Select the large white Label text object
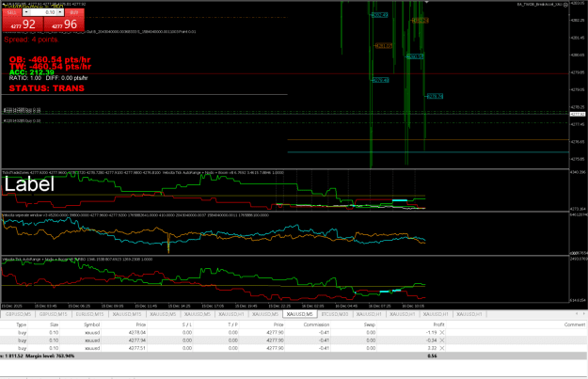The height and width of the screenshot is (379, 588). pos(29,184)
